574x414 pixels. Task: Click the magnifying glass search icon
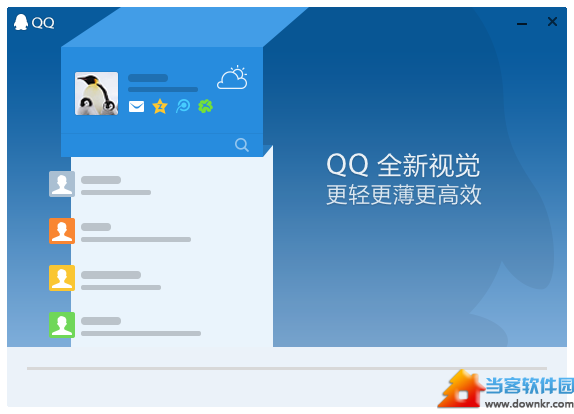[242, 145]
